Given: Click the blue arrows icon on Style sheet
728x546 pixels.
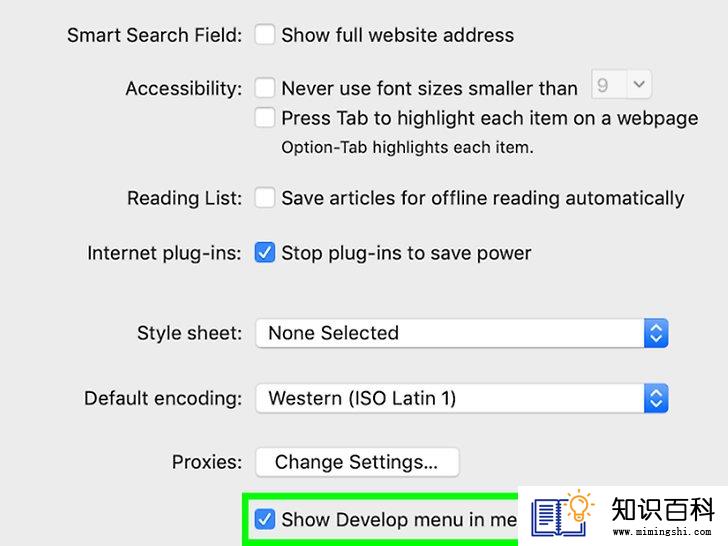Looking at the screenshot, I should (656, 333).
